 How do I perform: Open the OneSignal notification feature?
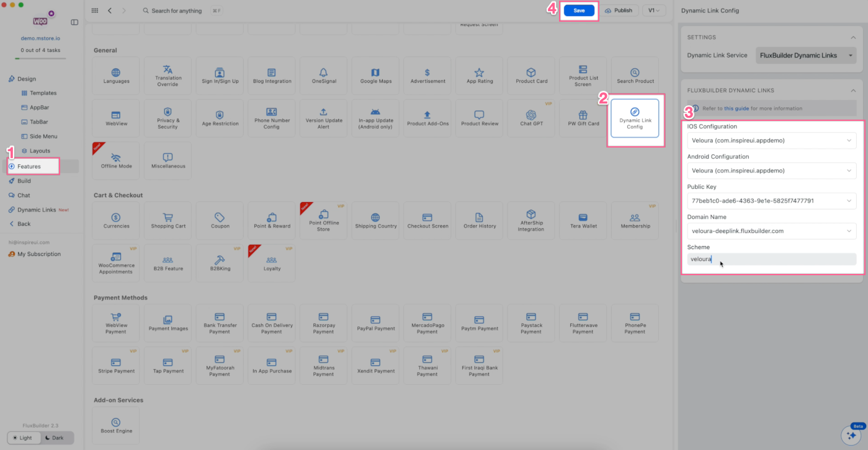tap(323, 76)
